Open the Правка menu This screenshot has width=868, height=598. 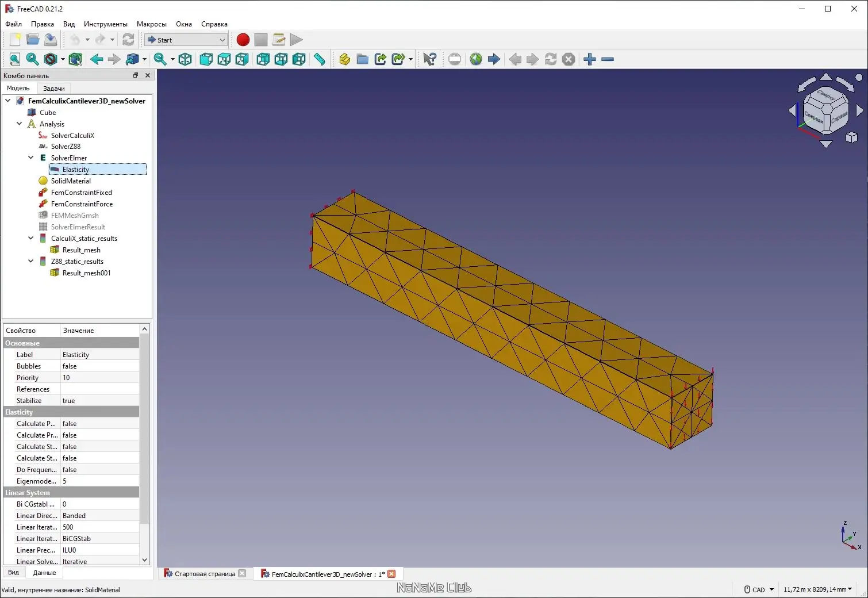tap(43, 24)
